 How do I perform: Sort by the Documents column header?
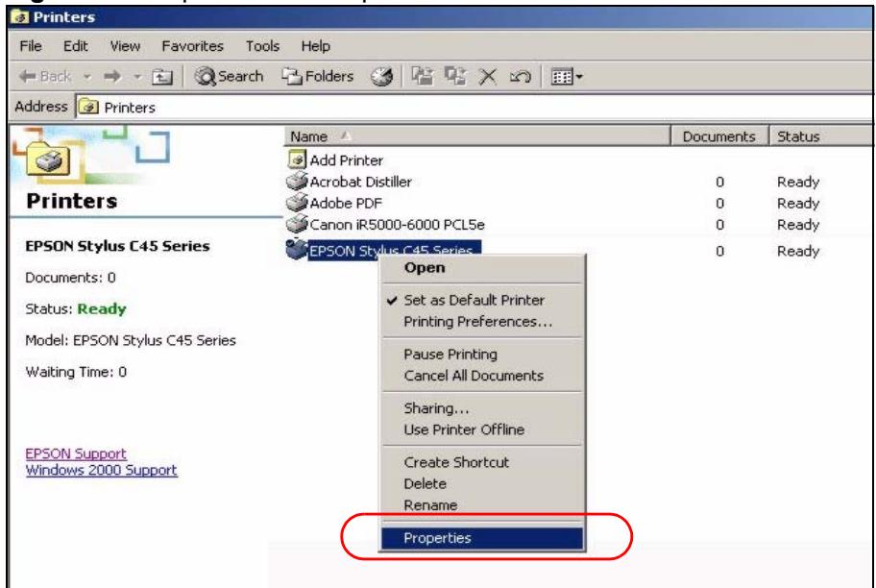[x=719, y=136]
